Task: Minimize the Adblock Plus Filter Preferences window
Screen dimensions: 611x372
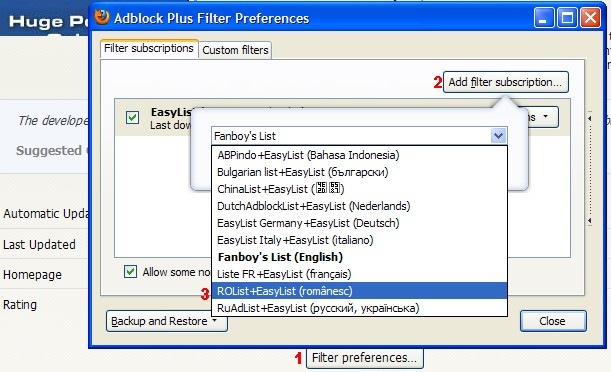Action: [x=544, y=18]
